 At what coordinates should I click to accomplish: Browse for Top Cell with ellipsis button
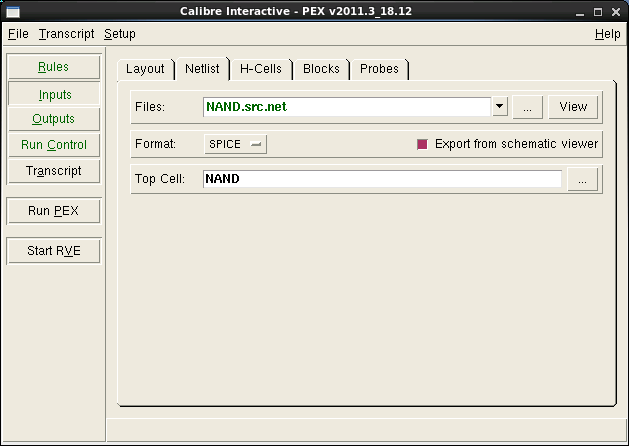tap(582, 179)
